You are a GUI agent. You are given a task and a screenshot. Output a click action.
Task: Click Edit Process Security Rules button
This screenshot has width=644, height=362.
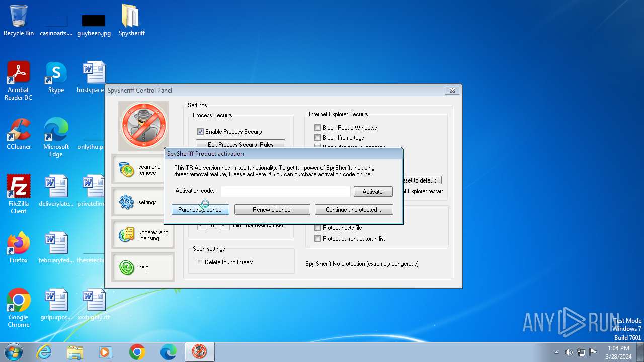tap(240, 144)
